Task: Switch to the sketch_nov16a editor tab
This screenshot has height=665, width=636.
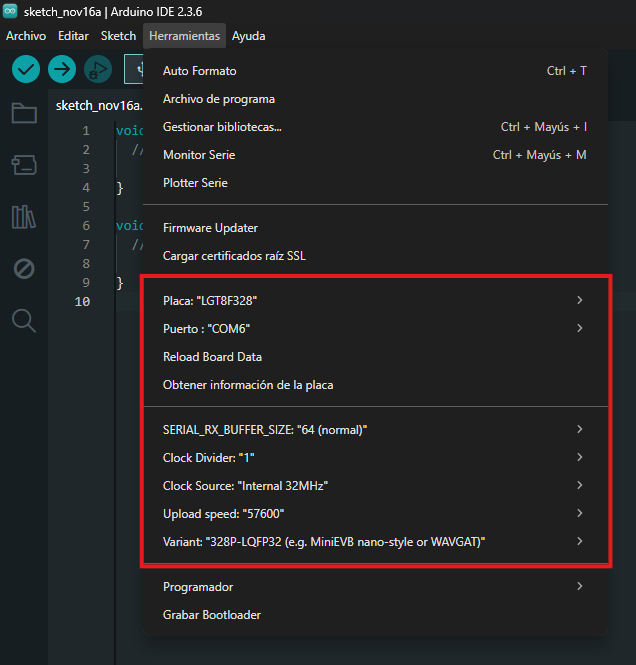Action: click(x=100, y=105)
